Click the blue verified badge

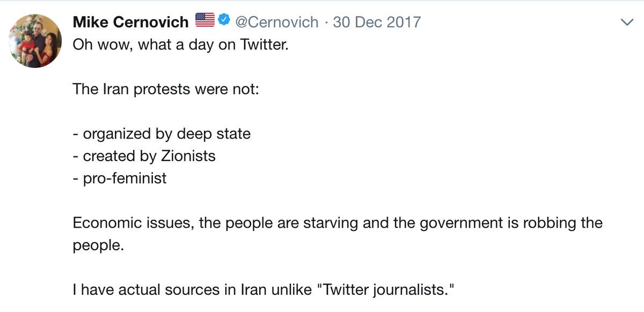pyautogui.click(x=225, y=21)
